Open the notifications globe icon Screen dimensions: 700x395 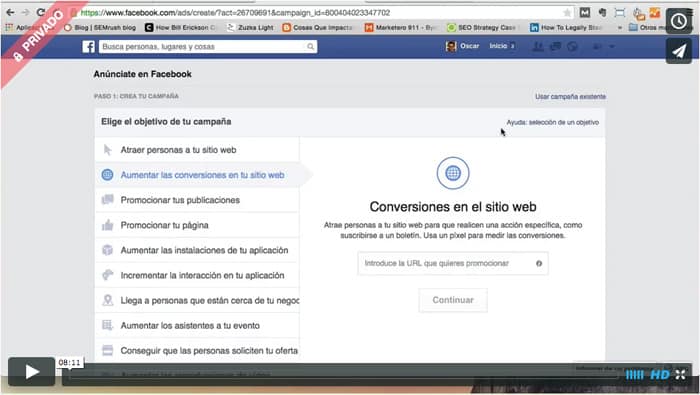click(x=572, y=46)
